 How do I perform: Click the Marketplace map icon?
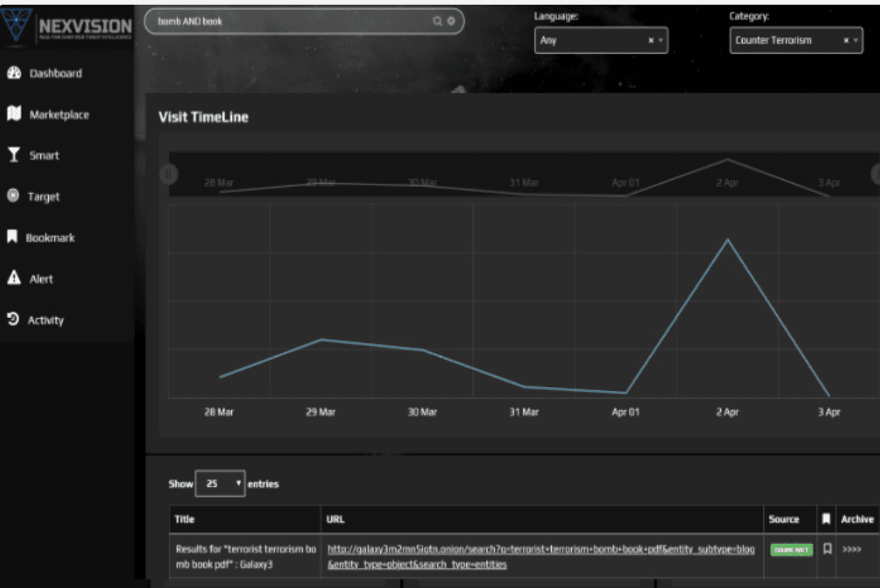13,114
